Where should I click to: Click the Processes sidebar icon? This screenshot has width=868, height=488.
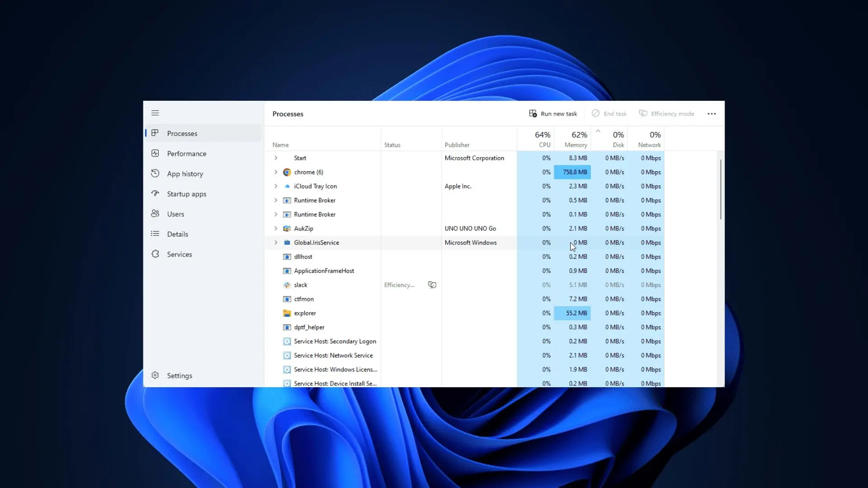click(155, 133)
